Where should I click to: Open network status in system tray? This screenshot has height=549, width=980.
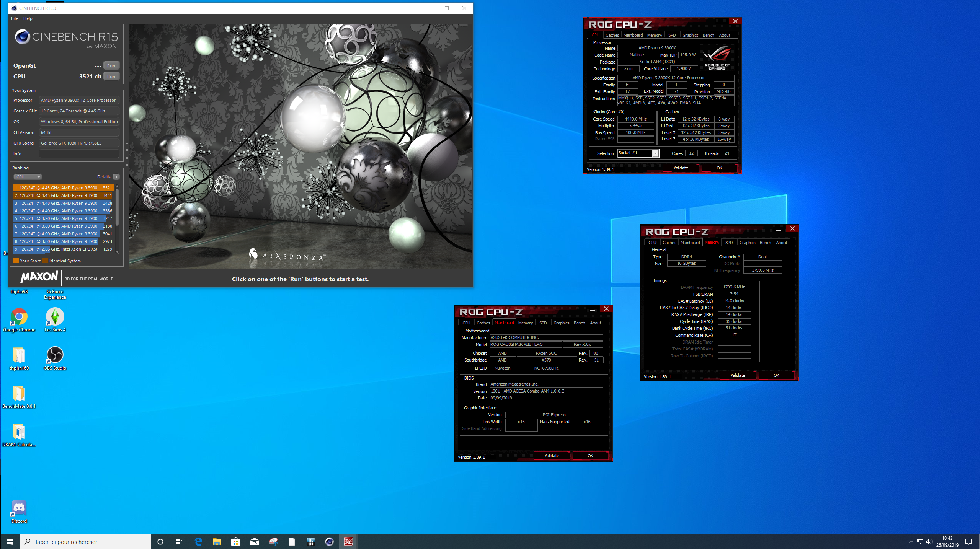(920, 542)
